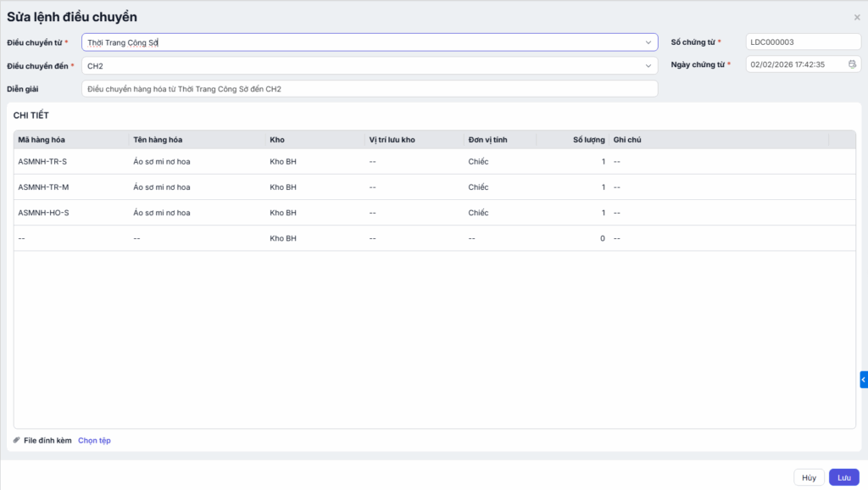
Task: Open the Điều chuyển từ dropdown arrow
Action: (648, 42)
